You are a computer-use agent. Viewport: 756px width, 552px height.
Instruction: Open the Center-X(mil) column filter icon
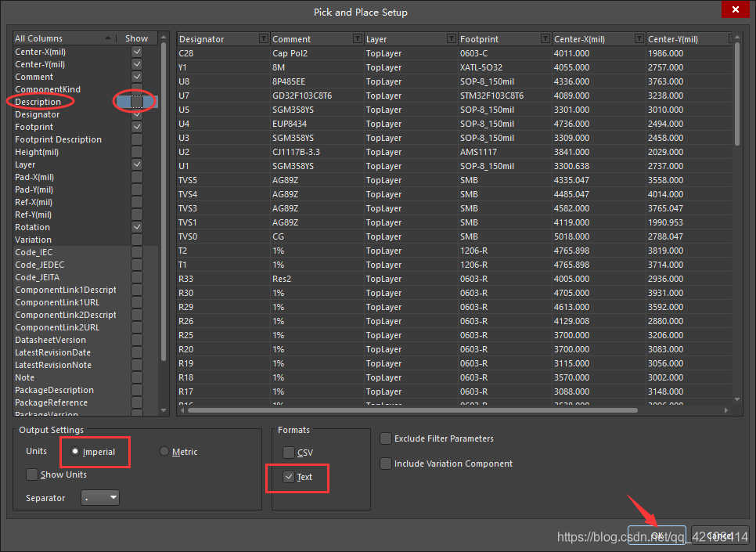point(639,38)
